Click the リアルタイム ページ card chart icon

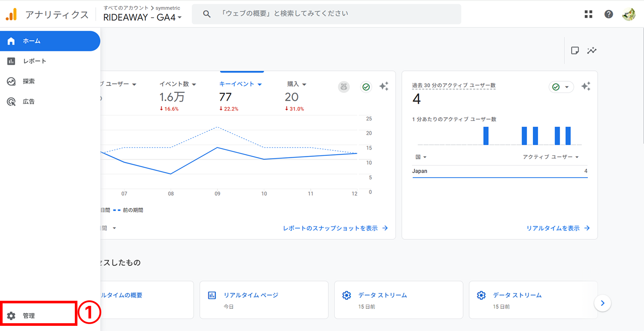click(x=212, y=296)
